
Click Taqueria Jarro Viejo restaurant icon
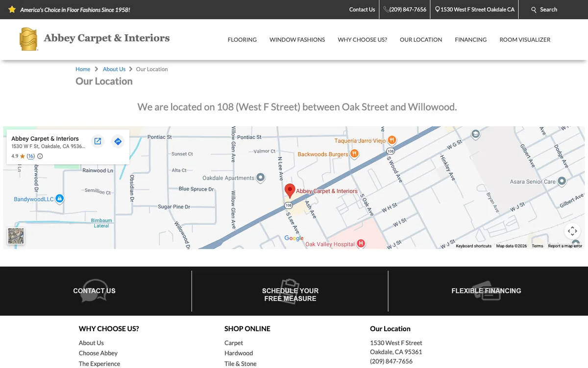coord(392,140)
